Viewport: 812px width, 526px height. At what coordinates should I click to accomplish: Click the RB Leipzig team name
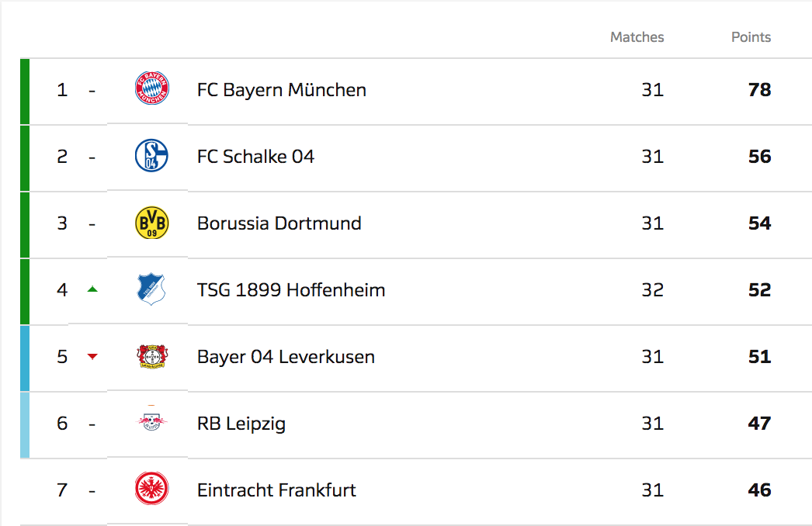241,424
